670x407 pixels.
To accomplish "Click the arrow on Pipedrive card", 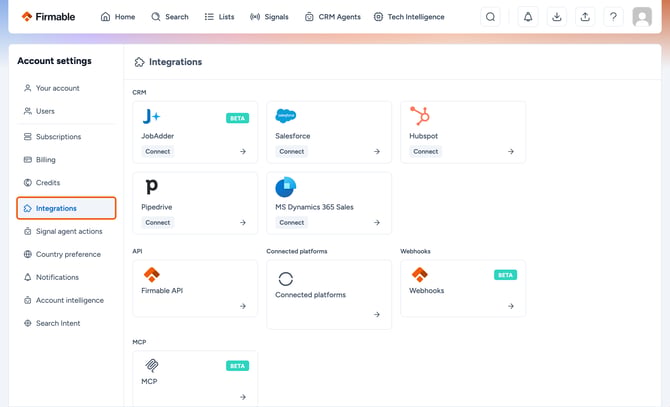I will 243,223.
